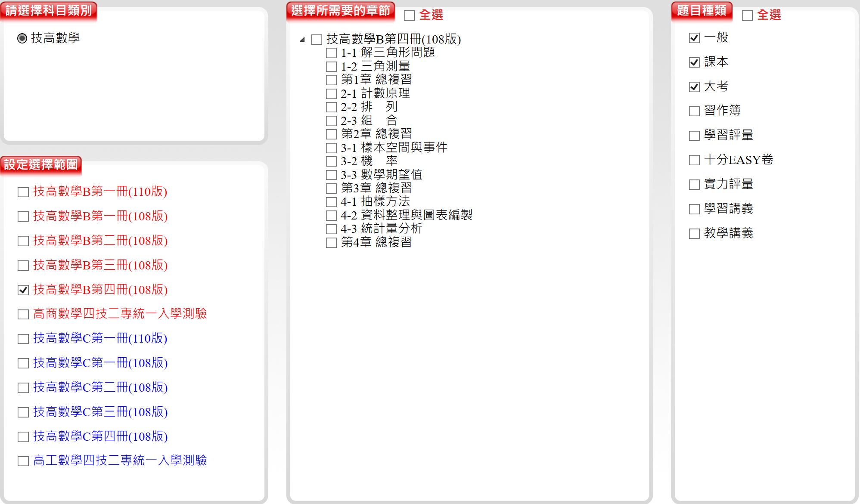860x504 pixels.
Task: Collapse the 技高數學B第四冊(108版) chapter tree
Action: (302, 40)
